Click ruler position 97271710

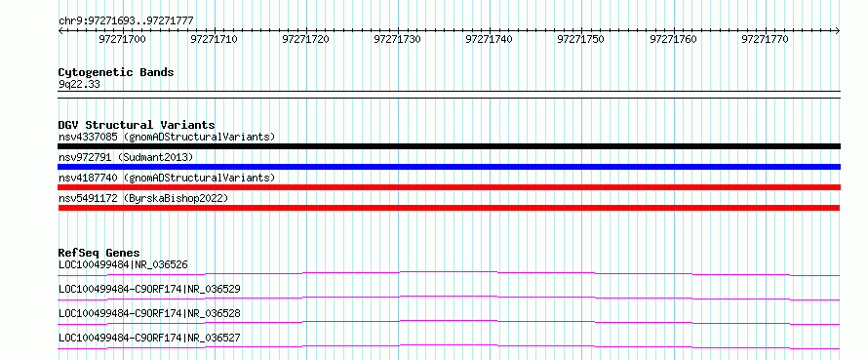[x=214, y=39]
